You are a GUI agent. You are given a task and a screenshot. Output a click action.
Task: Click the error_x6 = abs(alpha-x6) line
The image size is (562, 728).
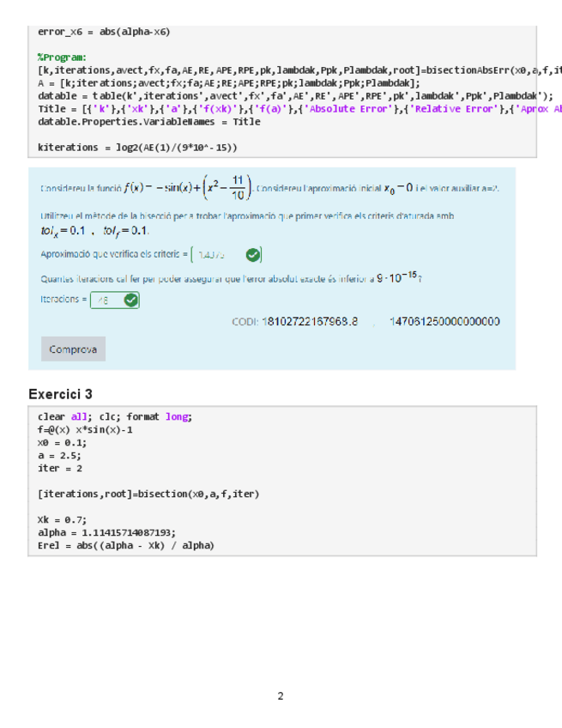click(x=104, y=32)
